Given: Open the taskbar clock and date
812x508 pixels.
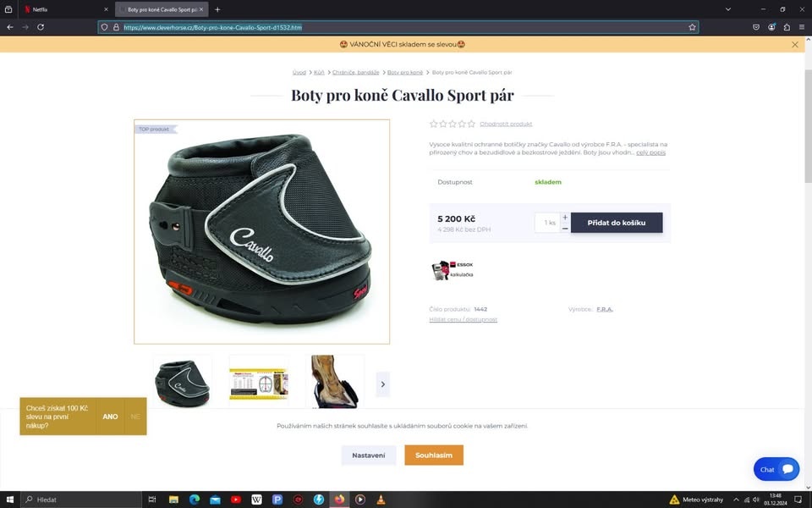Looking at the screenshot, I should tap(776, 500).
